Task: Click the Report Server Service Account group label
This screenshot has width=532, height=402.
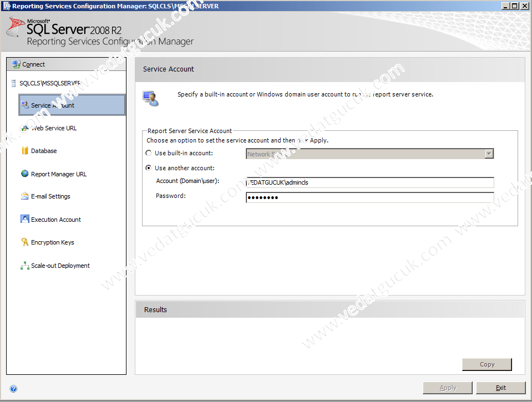Action: 190,131
